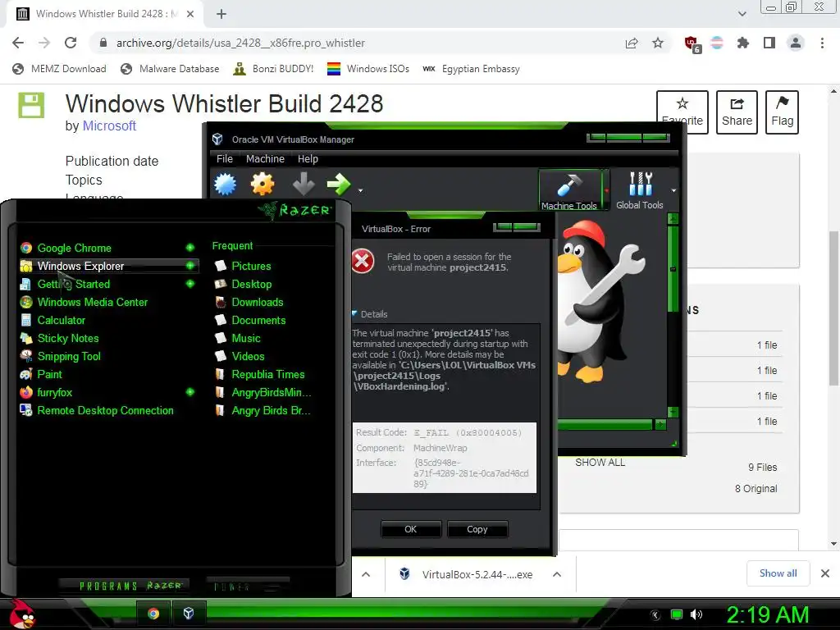Expand Getting Started jump list arrow
840x630 pixels.
click(190, 284)
